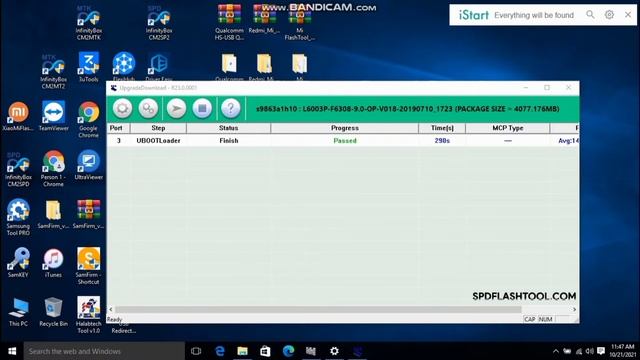Image resolution: width=640 pixels, height=360 pixels.
Task: Open SamFirm - Shortcut desktop icon
Action: click(x=89, y=267)
